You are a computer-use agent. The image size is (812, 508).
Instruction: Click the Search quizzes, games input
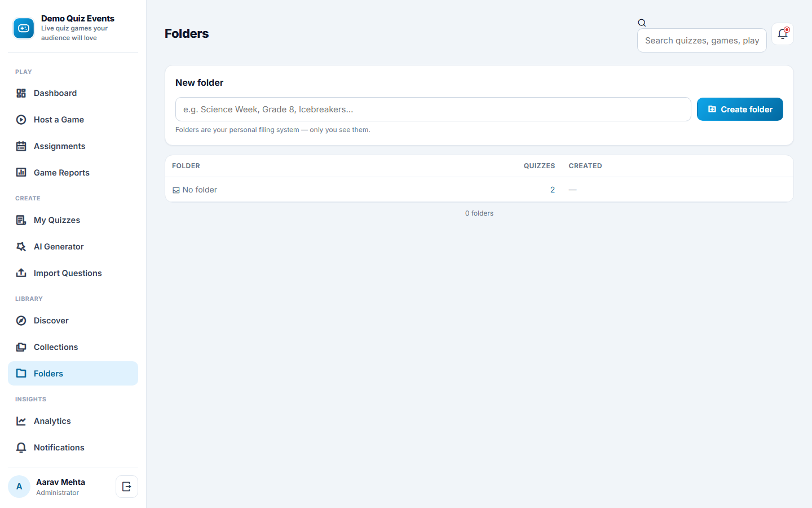(701, 41)
